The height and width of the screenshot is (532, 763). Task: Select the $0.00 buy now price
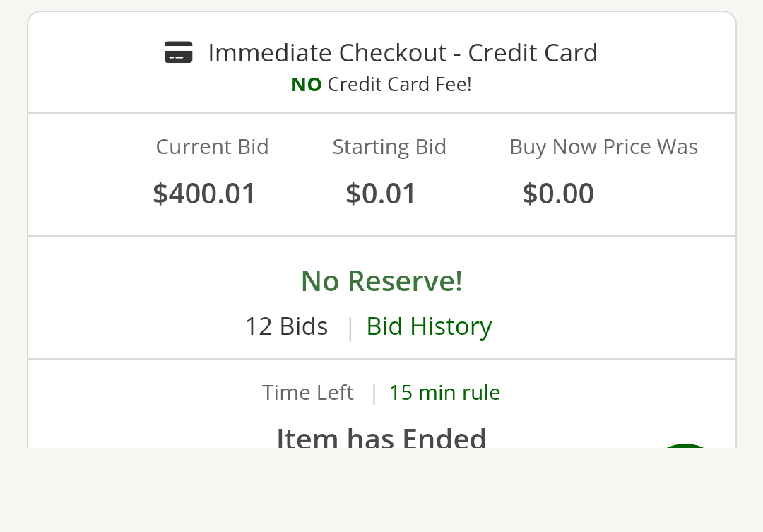click(x=558, y=194)
